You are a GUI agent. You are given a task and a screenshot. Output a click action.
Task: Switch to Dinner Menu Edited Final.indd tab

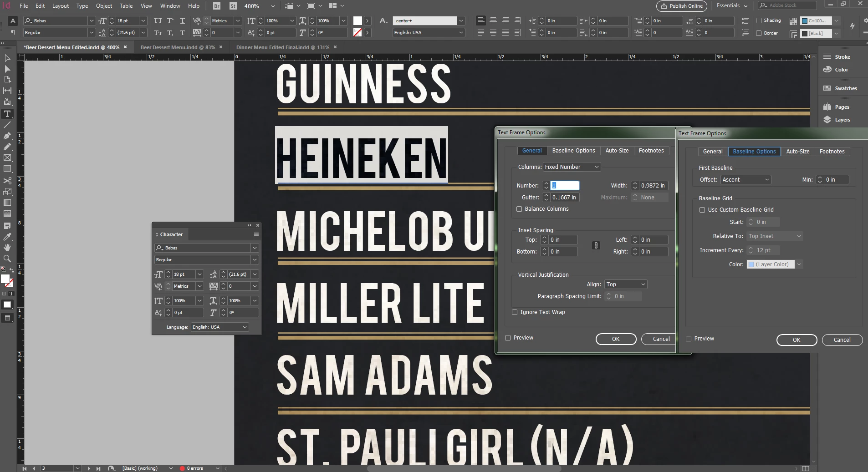coord(283,47)
